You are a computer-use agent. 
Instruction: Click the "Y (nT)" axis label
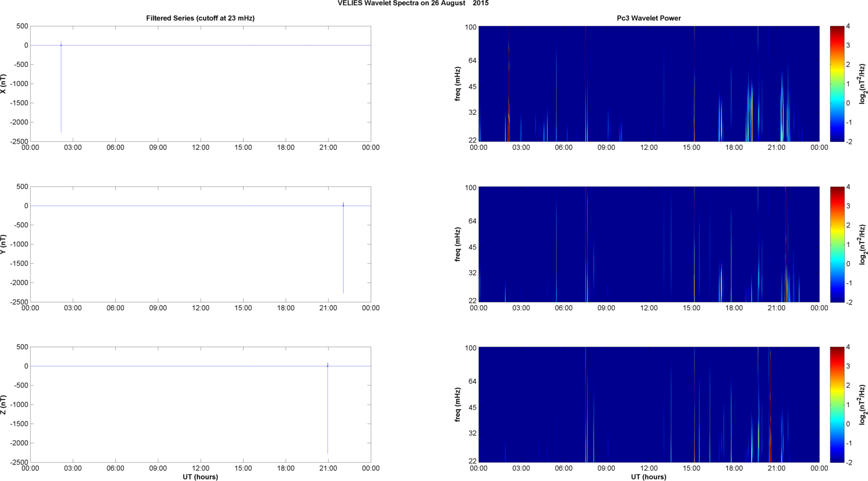click(3, 244)
